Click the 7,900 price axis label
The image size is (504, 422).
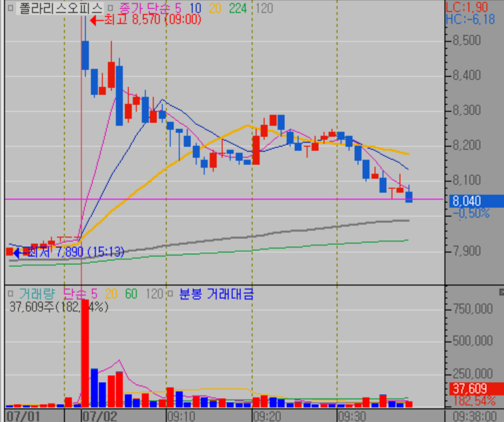coord(467,250)
